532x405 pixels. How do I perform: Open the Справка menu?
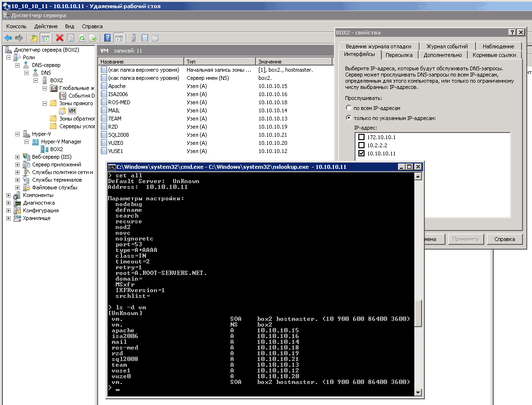point(92,26)
